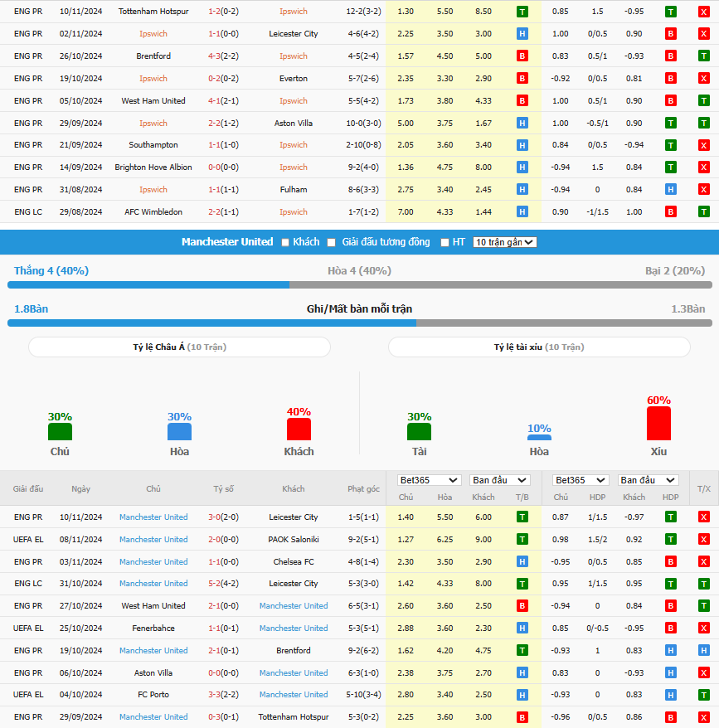Tick the Khách checkbox beside Manchester United
The height and width of the screenshot is (728, 719).
pos(285,242)
